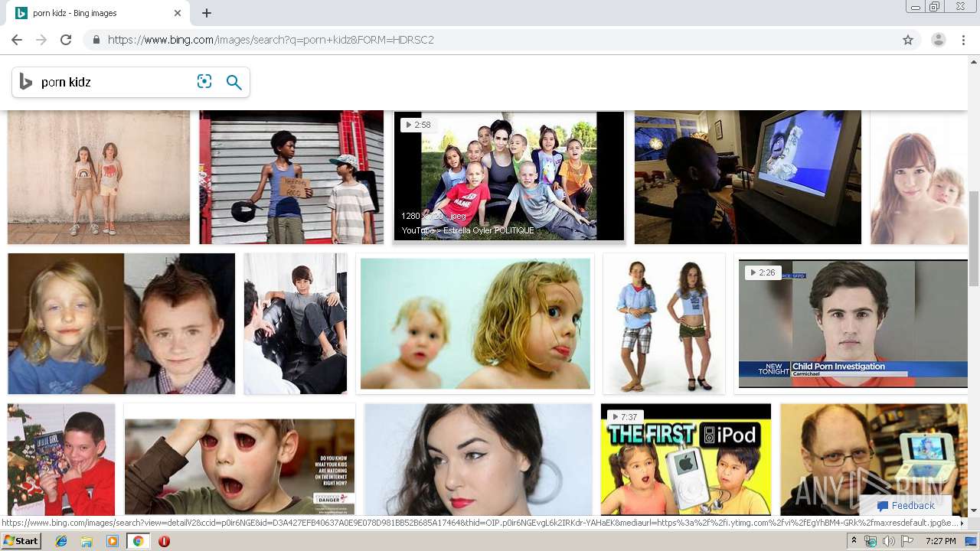Open a new browser tab

click(x=207, y=13)
